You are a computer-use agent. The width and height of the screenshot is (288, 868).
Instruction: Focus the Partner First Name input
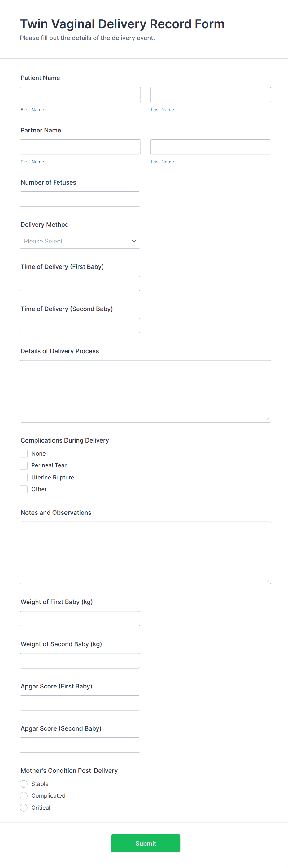coord(80,147)
